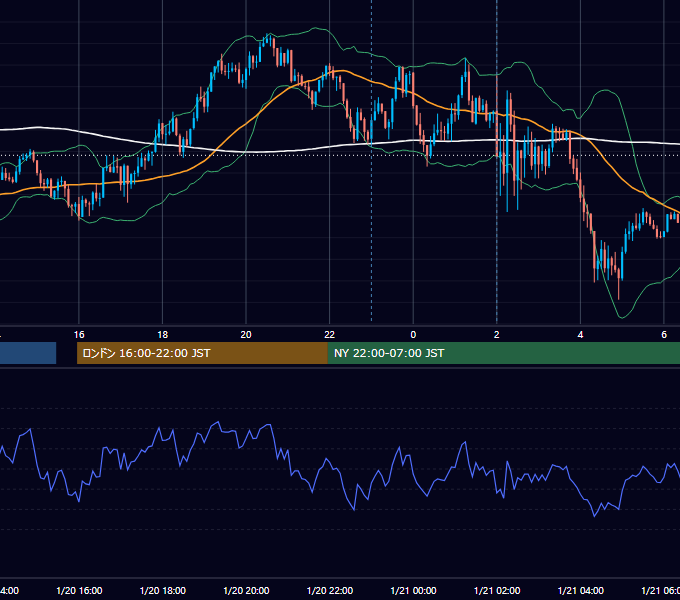The width and height of the screenshot is (680, 600).
Task: Click the 18 hour label on chart axis
Action: tap(163, 335)
